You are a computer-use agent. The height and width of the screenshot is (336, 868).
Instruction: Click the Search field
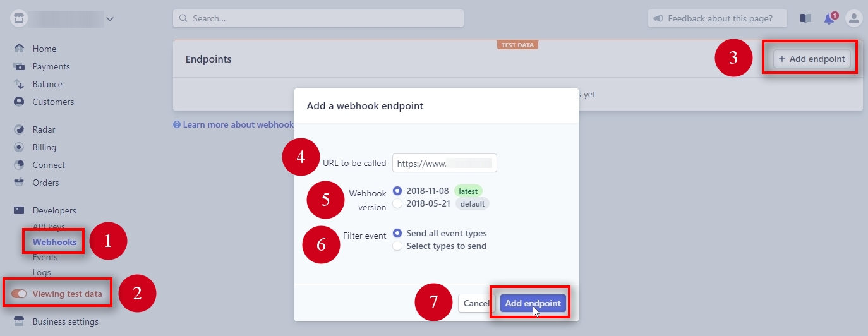318,18
